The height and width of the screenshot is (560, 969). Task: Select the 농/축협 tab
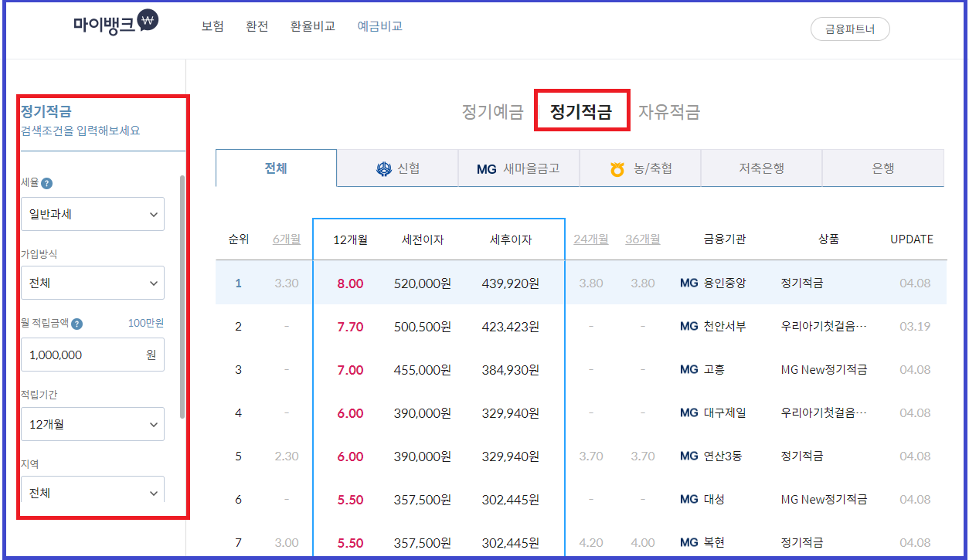pos(640,168)
